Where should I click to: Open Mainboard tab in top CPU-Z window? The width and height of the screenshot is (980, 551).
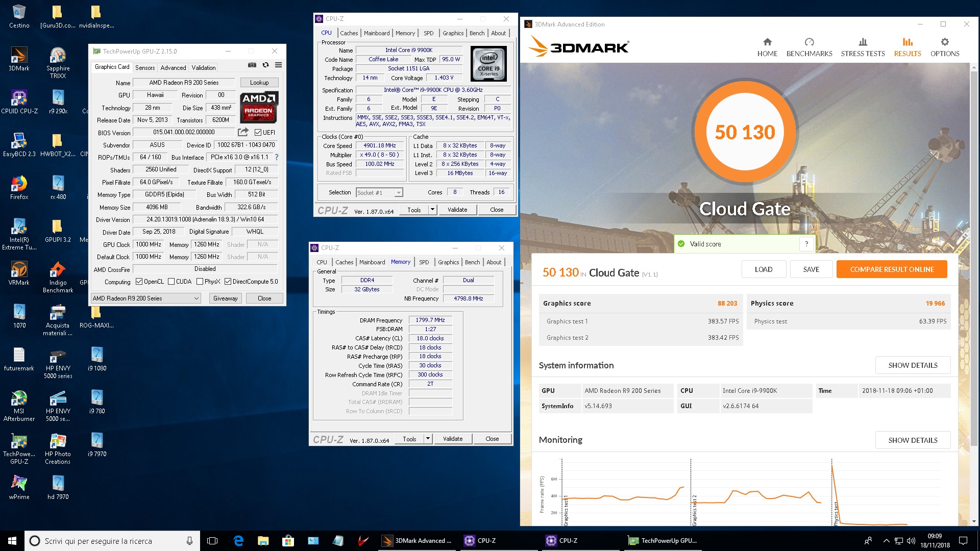pos(377,33)
